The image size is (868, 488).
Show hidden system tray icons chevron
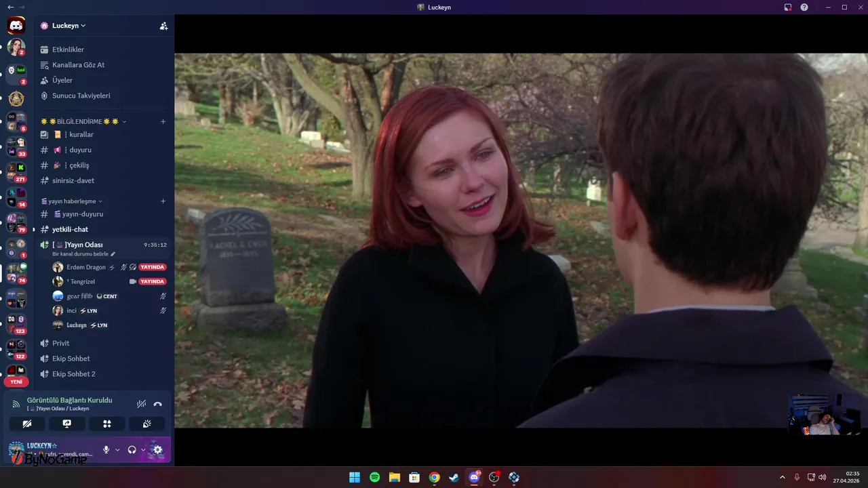tap(782, 477)
